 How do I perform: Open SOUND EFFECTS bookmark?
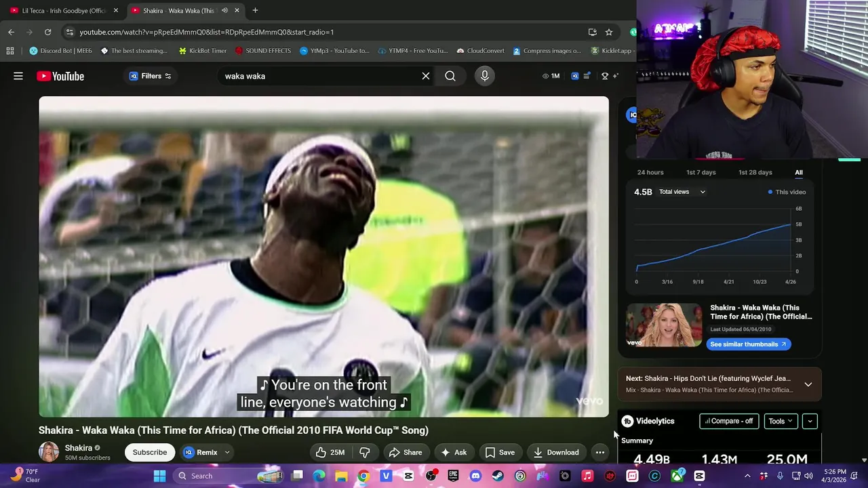[262, 51]
